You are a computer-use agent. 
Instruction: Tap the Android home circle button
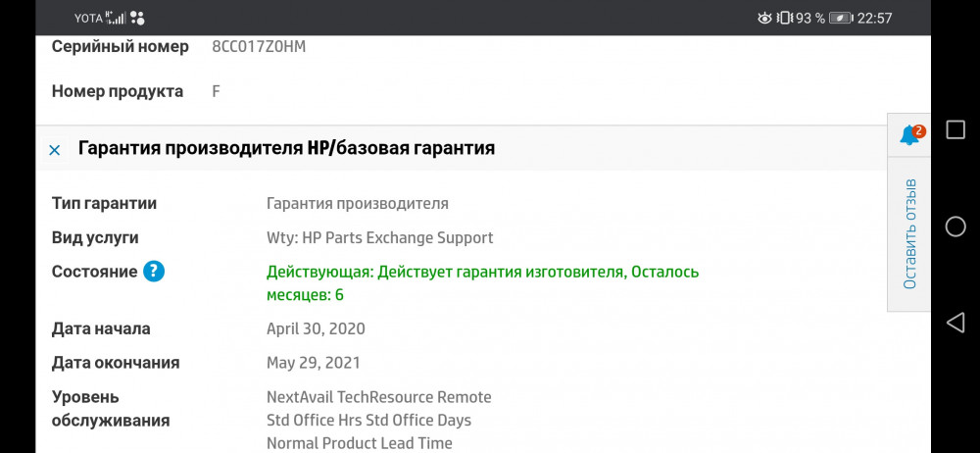[955, 226]
